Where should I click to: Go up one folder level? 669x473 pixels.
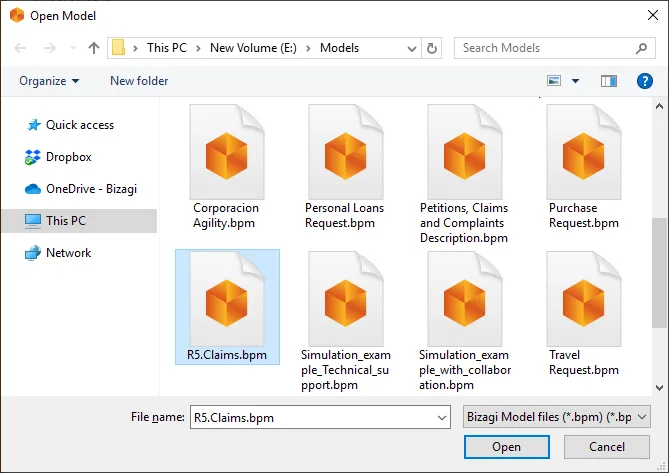click(94, 48)
